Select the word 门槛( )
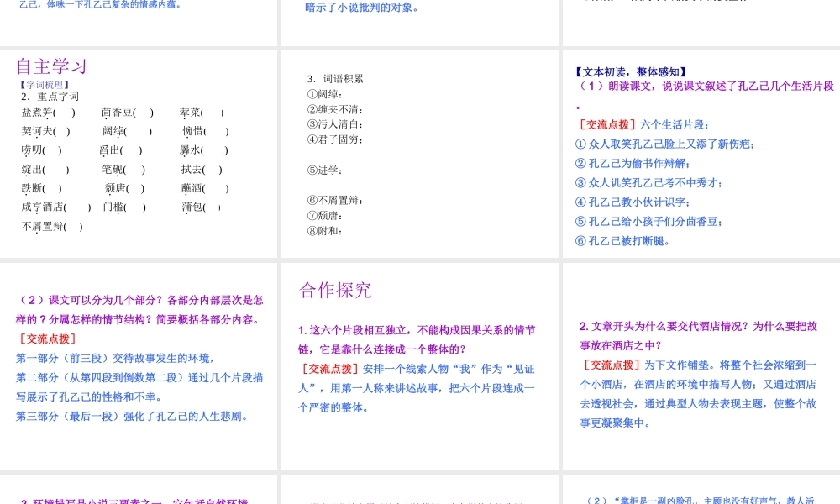Screen dimensions: 840x504 [x=124, y=207]
